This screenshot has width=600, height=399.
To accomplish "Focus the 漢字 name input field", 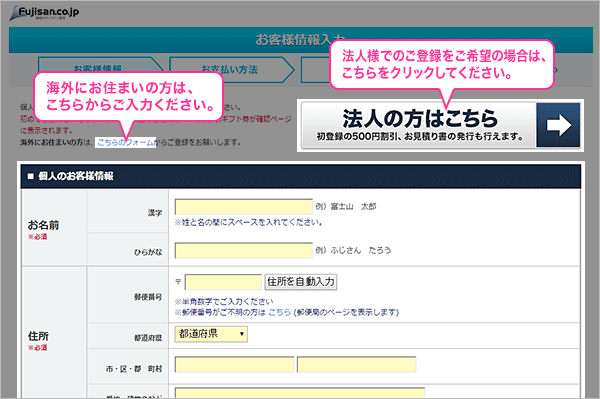I will pyautogui.click(x=244, y=207).
